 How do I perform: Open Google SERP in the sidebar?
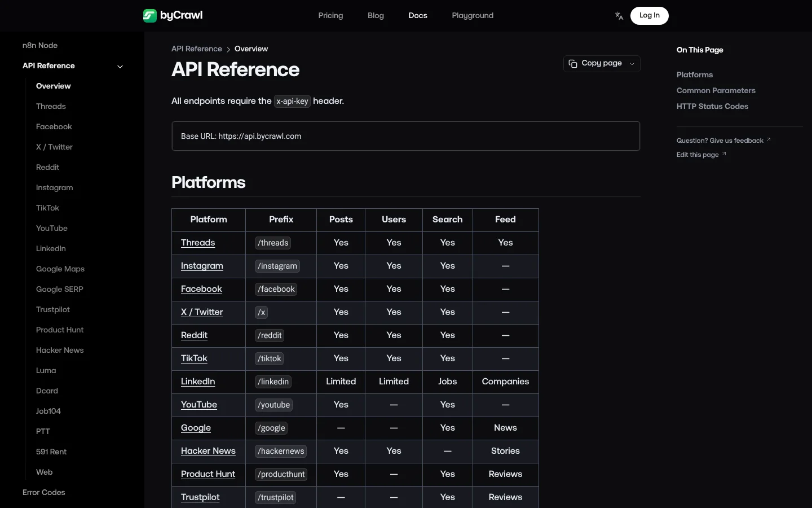[60, 289]
